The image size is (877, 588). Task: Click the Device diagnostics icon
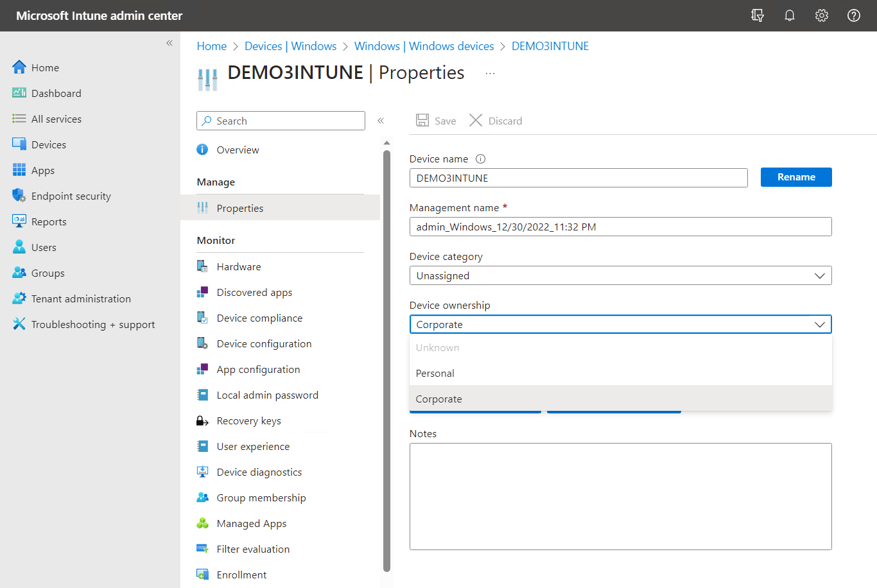[x=202, y=472]
